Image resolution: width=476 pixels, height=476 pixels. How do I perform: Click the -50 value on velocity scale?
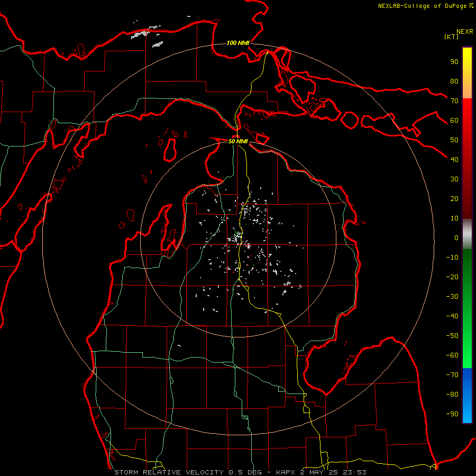(452, 336)
